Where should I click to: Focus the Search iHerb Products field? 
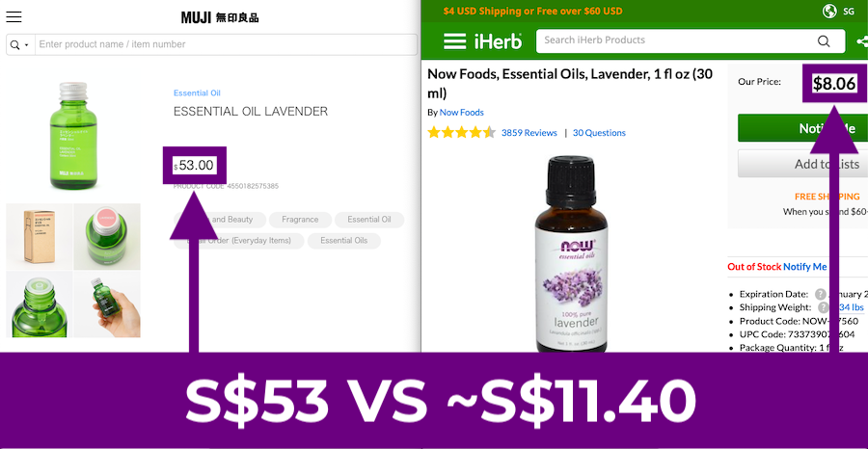pos(674,40)
